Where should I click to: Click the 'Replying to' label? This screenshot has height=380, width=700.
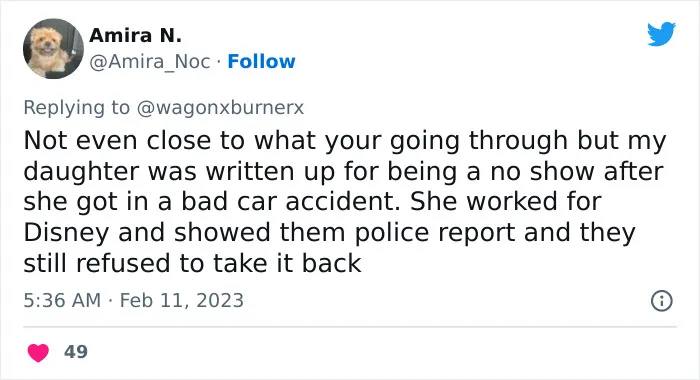[76, 108]
